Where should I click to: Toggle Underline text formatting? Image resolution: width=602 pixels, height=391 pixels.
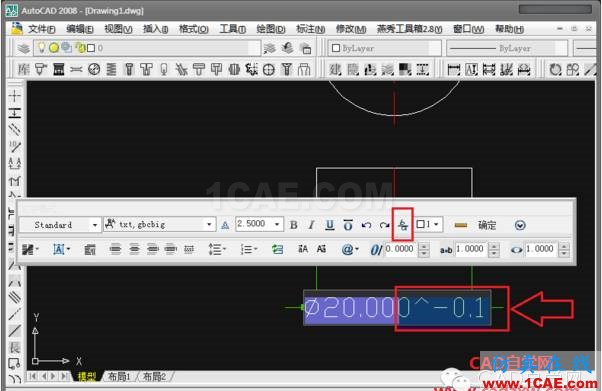point(330,225)
